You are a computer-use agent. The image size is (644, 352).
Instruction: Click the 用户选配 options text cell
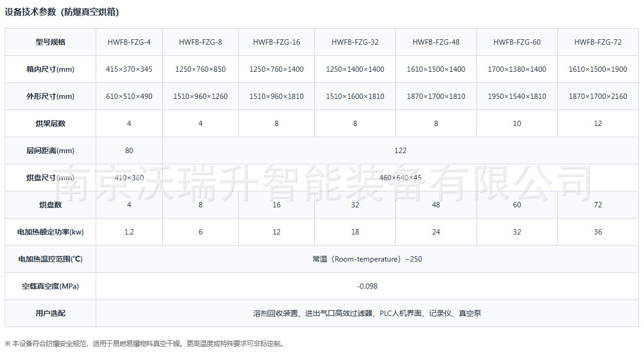tap(367, 313)
